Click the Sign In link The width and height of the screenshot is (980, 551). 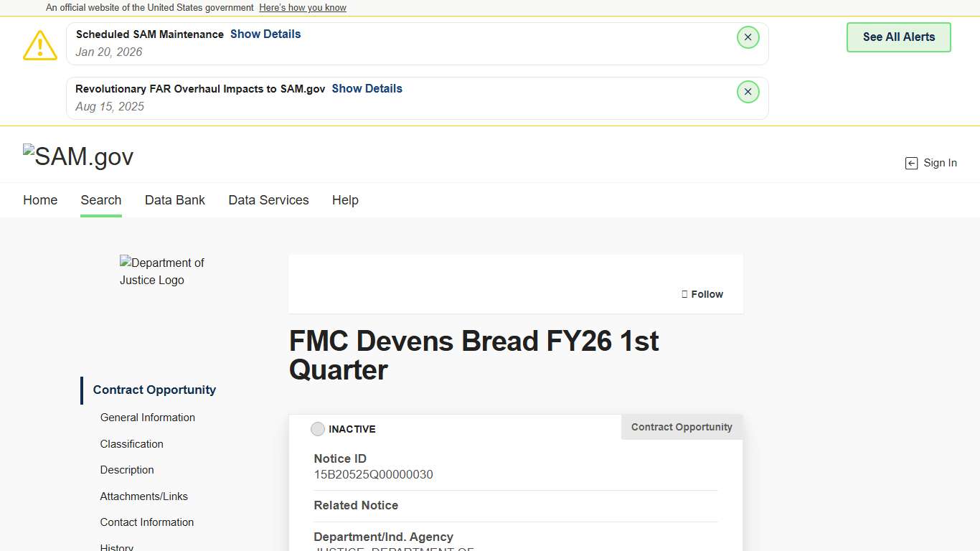click(940, 163)
